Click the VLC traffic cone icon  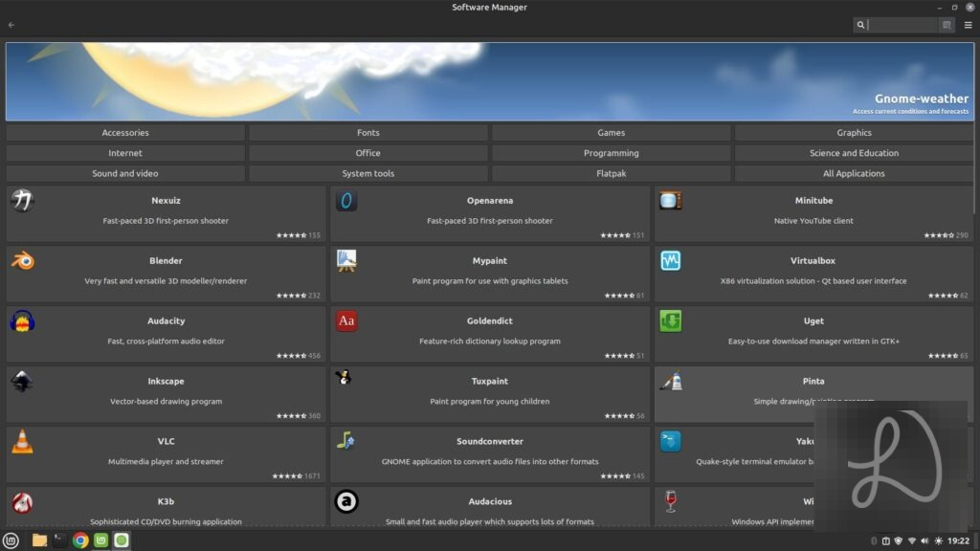22,441
